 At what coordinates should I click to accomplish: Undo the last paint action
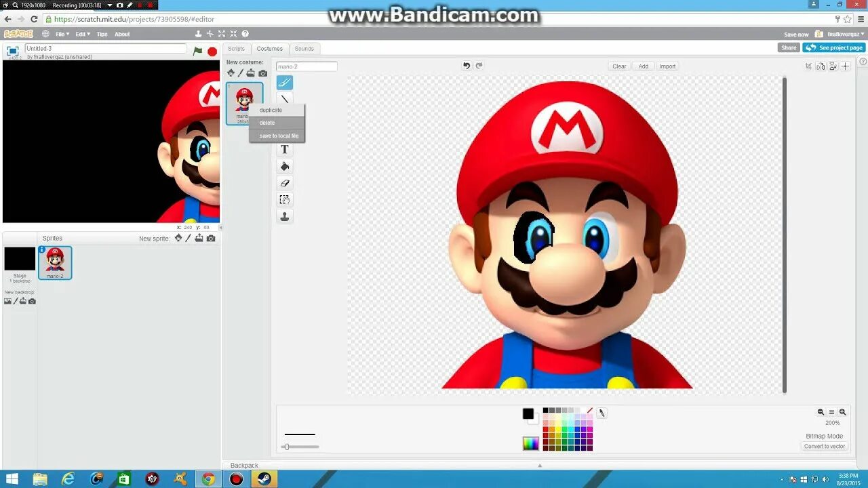(x=467, y=66)
